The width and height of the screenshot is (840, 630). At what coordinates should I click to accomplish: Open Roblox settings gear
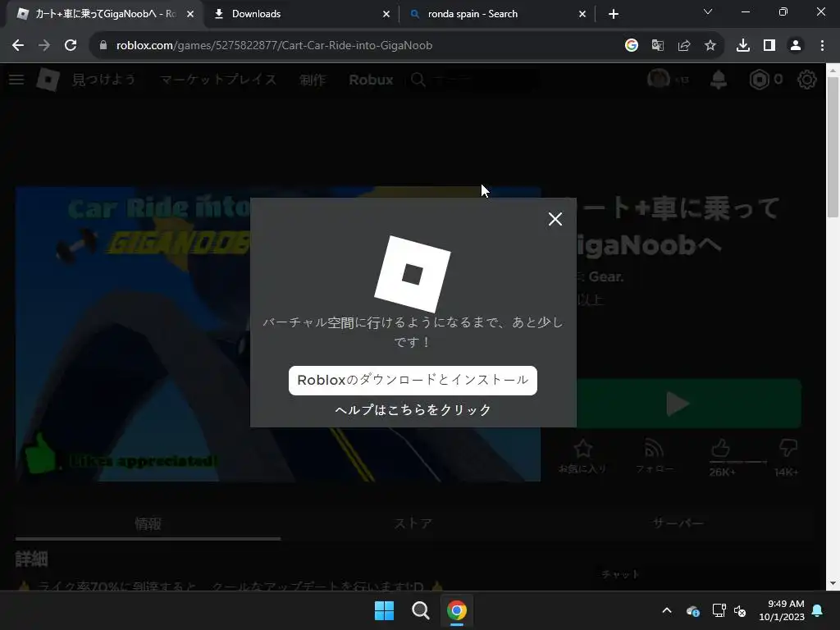pyautogui.click(x=807, y=80)
